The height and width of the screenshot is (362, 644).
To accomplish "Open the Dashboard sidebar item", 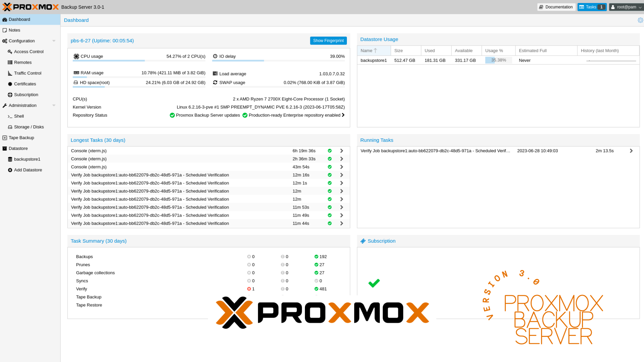I will coord(19,19).
